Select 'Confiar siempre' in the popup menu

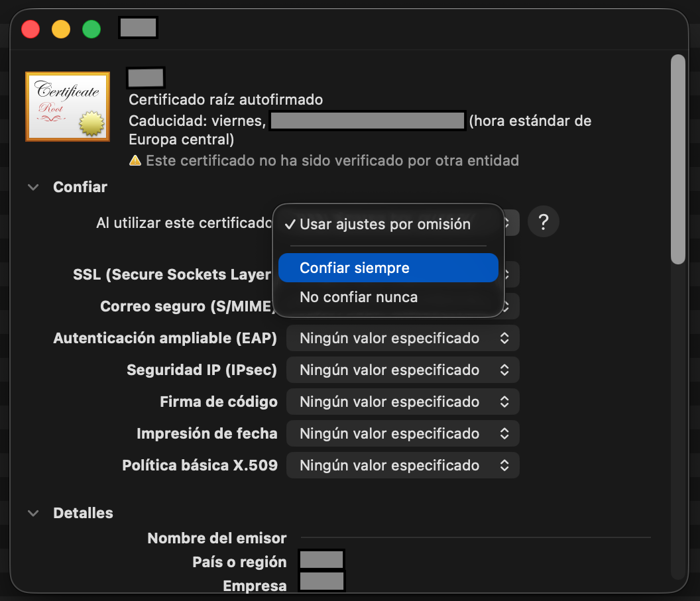(x=388, y=268)
